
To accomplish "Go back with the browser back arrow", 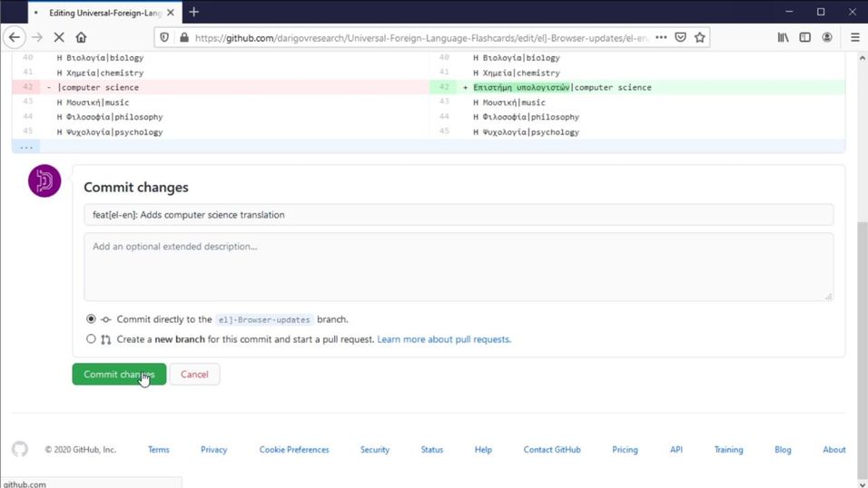I will [x=15, y=37].
